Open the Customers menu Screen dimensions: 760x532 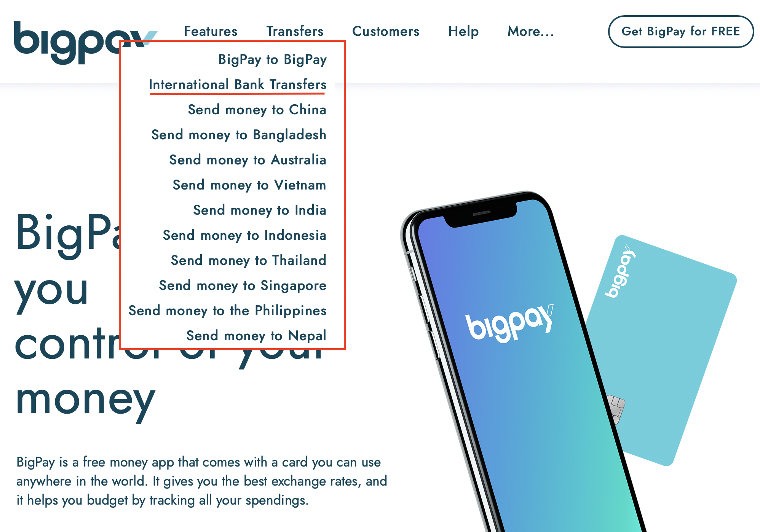[386, 31]
